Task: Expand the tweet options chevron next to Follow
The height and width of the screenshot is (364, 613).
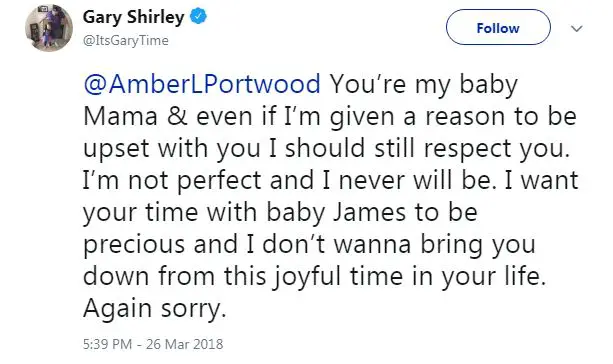Action: (577, 29)
